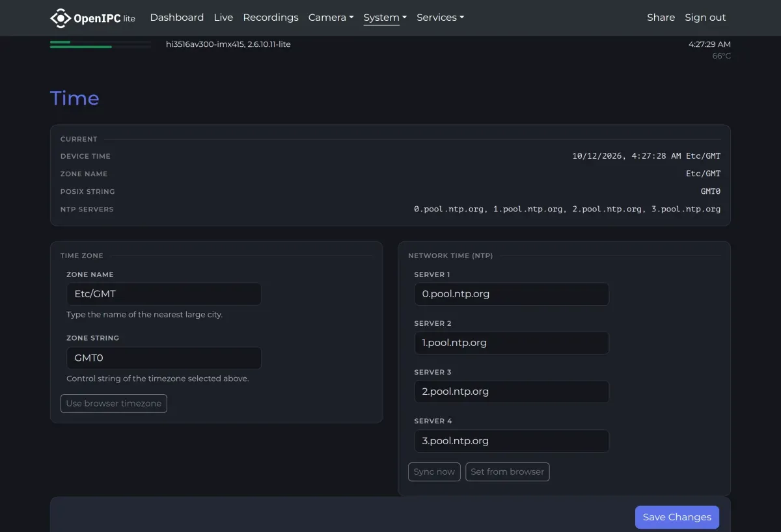Viewport: 781px width, 532px height.
Task: Expand the Services dropdown menu
Action: coord(440,18)
